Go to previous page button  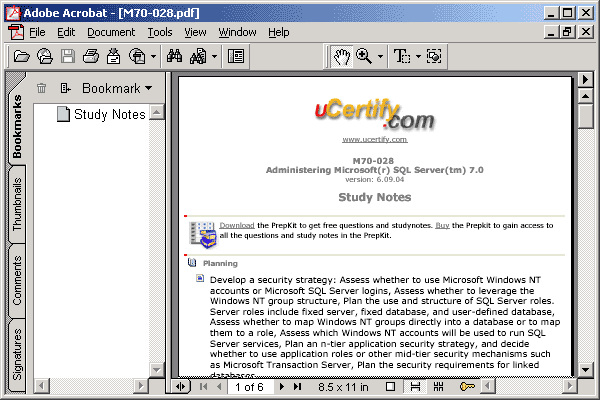[219, 387]
